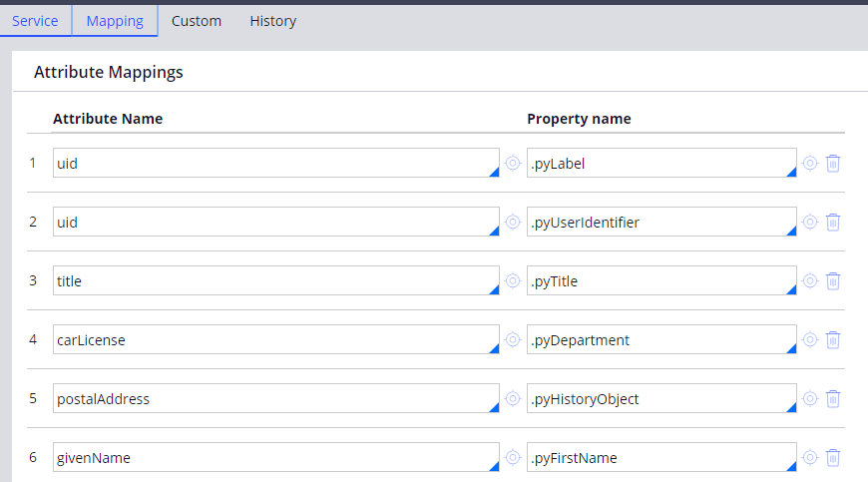
Task: Expand autocomplete on the .pyTitle property field
Action: [791, 290]
